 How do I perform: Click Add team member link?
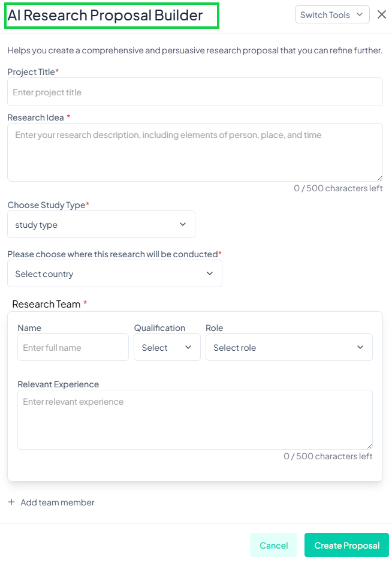(57, 502)
